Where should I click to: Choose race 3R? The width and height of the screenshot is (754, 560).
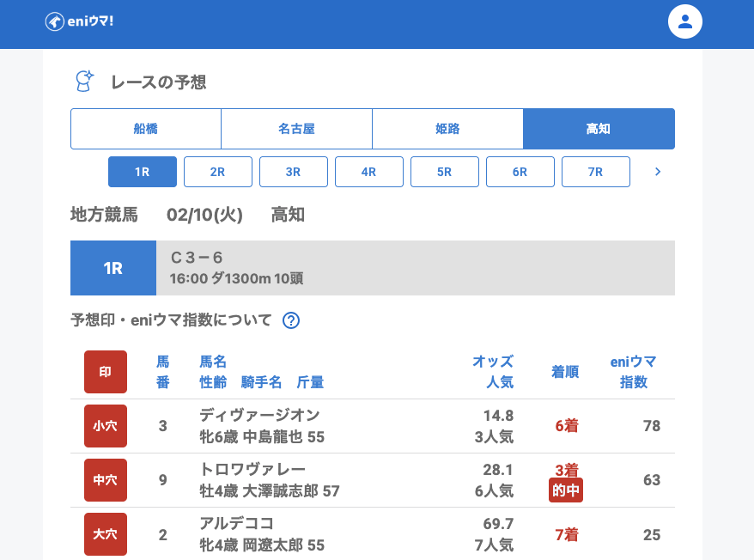click(294, 172)
